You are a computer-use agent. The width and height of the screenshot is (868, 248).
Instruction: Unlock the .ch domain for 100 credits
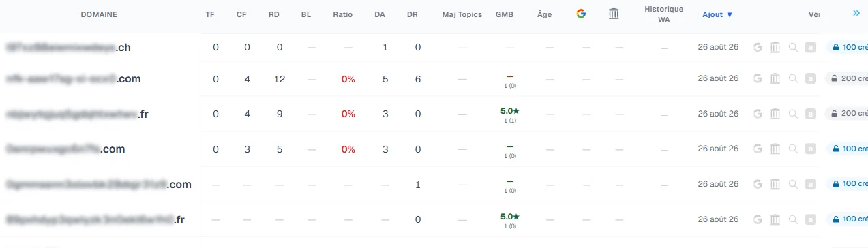(848, 48)
